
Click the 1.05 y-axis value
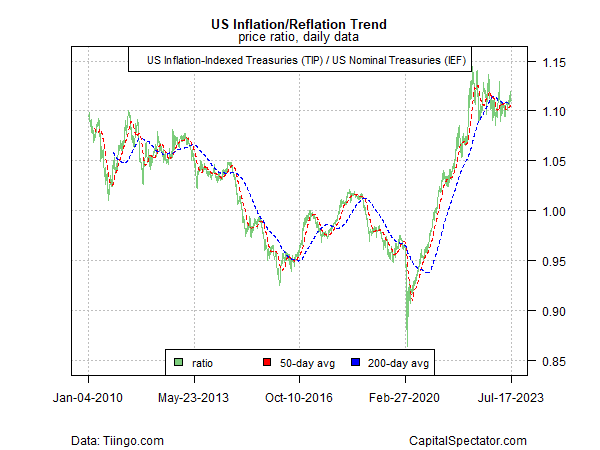(554, 161)
